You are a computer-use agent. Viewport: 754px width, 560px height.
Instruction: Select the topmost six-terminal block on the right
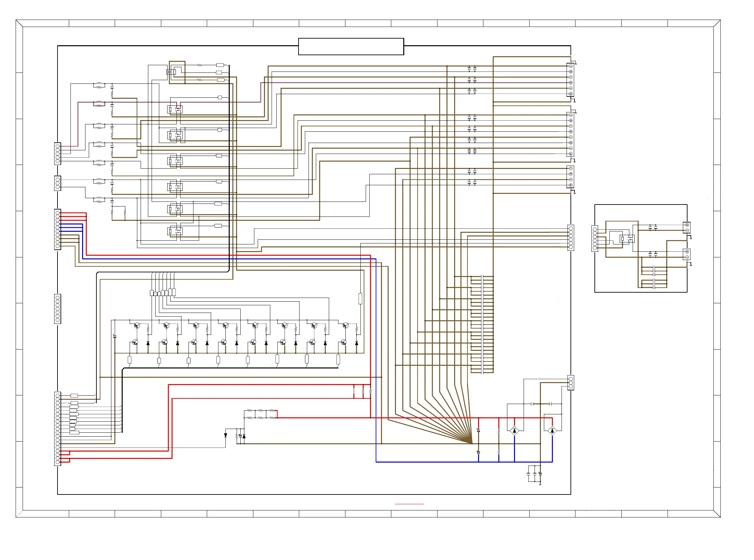[x=570, y=80]
